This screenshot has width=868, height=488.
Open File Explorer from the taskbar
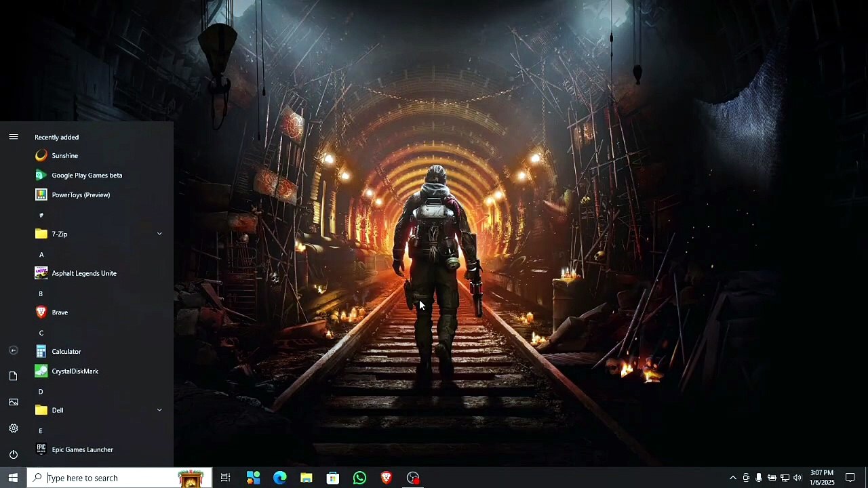306,478
